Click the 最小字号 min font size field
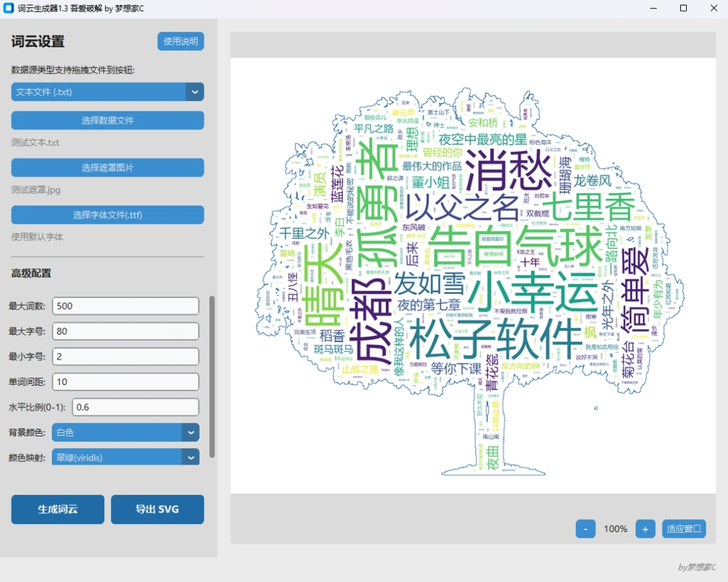 (125, 356)
